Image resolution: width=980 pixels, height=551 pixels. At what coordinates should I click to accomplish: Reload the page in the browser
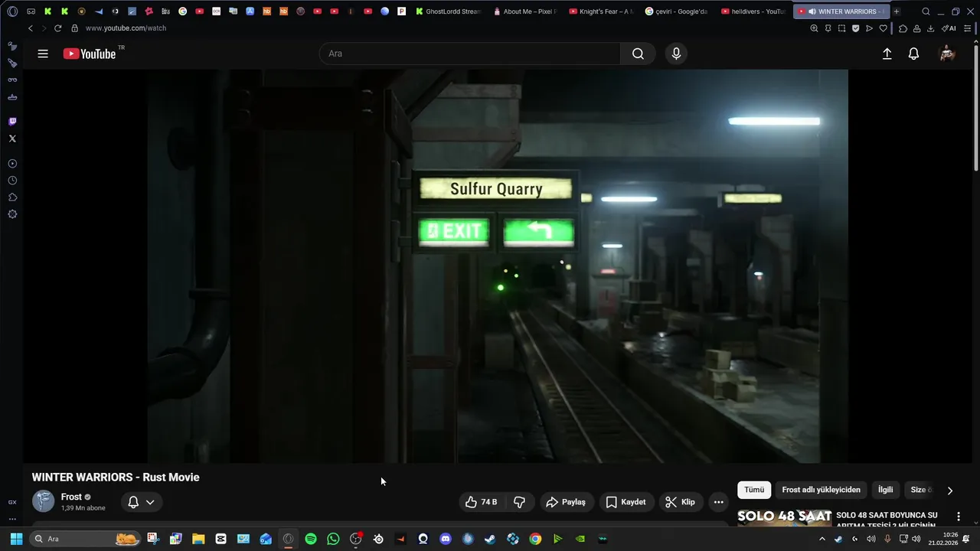tap(57, 28)
